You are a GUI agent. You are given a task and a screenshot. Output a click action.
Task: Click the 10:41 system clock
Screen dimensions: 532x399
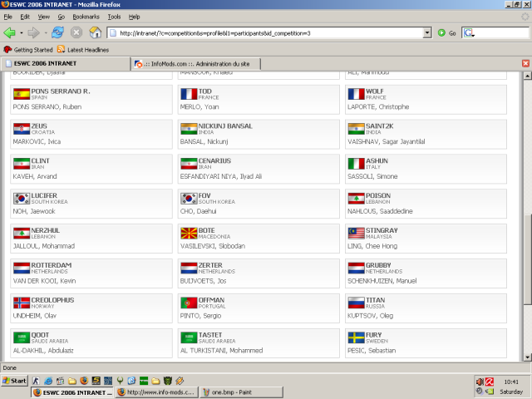coord(511,382)
